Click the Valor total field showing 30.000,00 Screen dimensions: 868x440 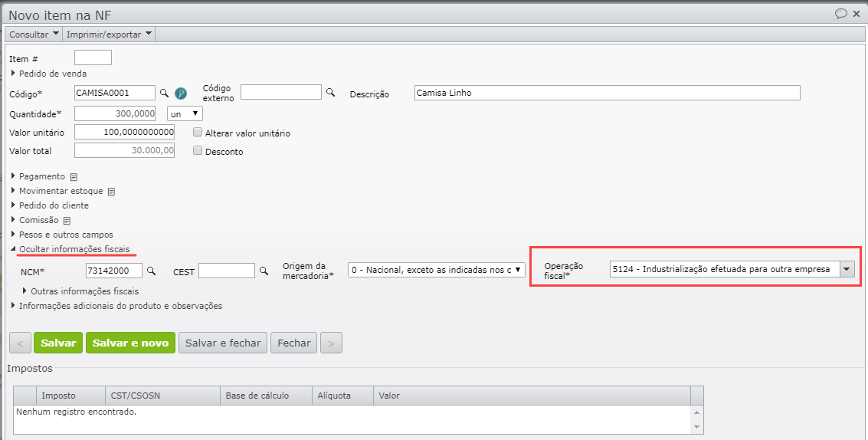pyautogui.click(x=125, y=150)
